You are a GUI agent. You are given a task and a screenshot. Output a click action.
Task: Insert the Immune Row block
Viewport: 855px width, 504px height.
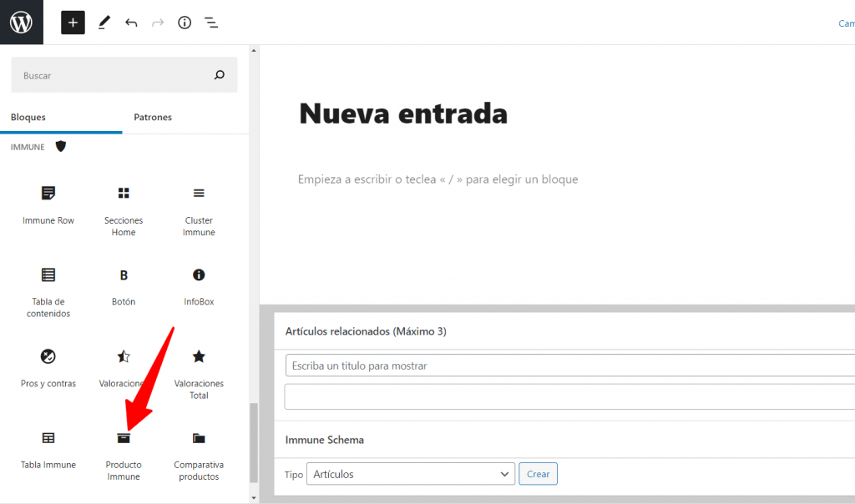point(48,204)
